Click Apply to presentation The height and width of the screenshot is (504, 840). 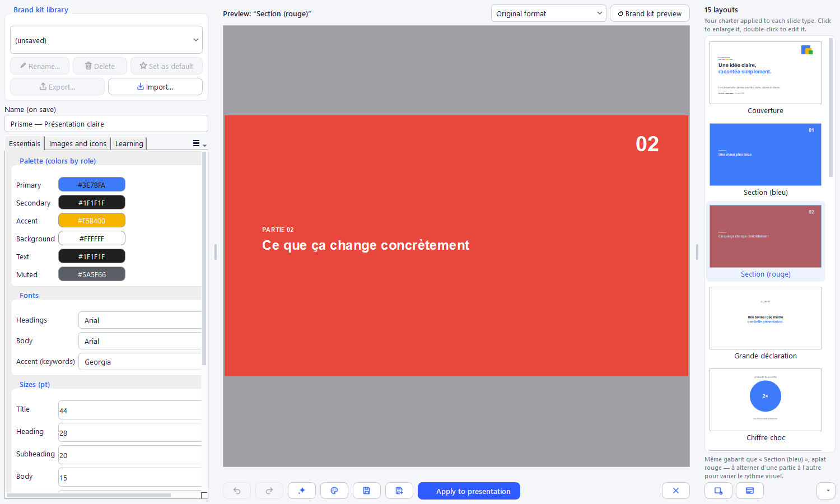point(469,491)
